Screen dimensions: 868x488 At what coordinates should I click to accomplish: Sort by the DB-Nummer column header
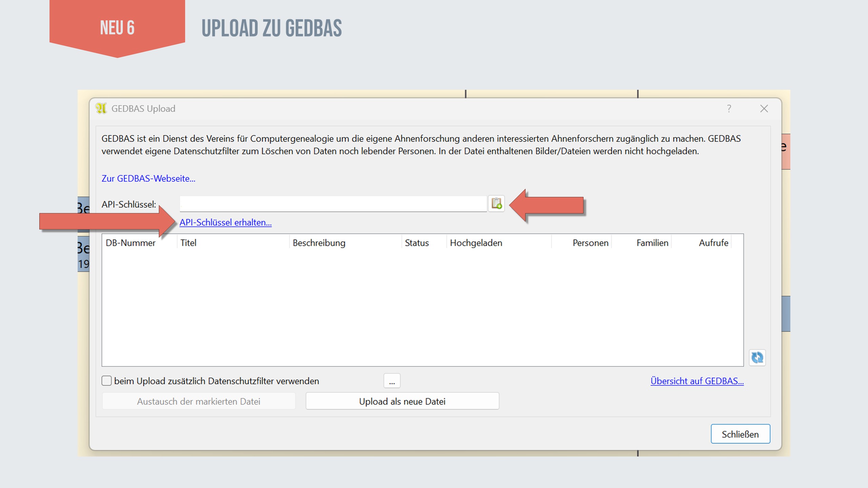pos(131,243)
